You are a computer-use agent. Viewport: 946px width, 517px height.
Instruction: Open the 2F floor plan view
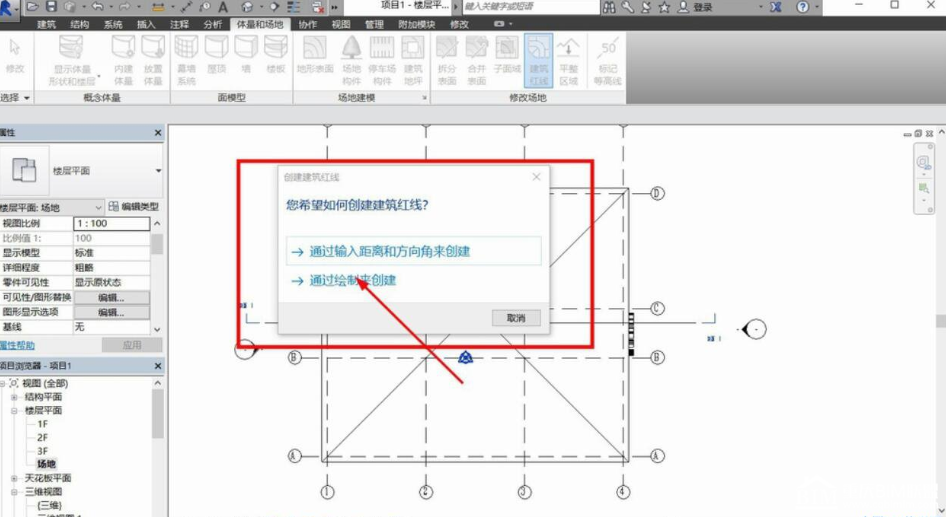click(x=42, y=438)
